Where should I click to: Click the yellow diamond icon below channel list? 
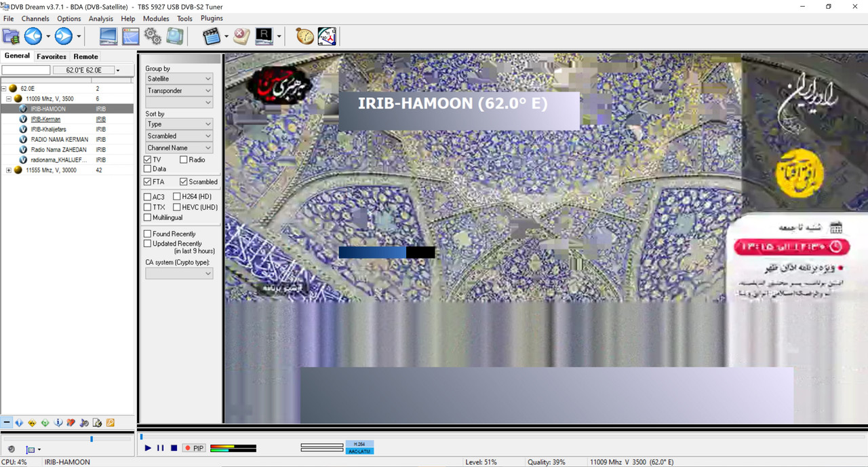[x=32, y=422]
